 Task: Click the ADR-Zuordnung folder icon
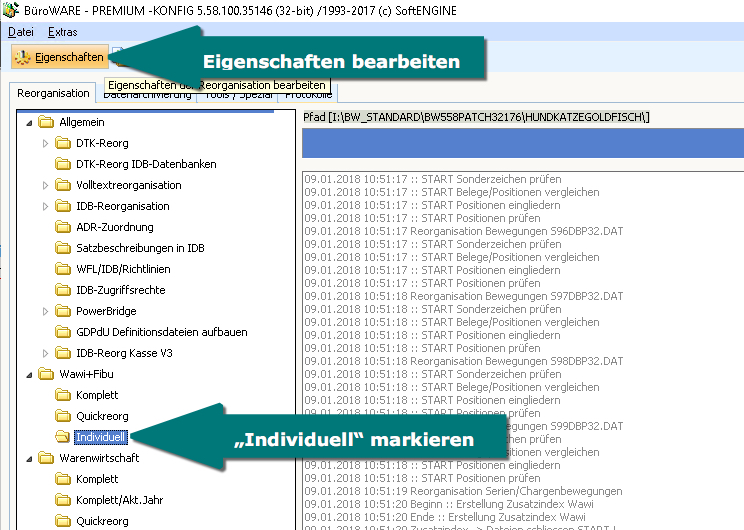point(62,227)
